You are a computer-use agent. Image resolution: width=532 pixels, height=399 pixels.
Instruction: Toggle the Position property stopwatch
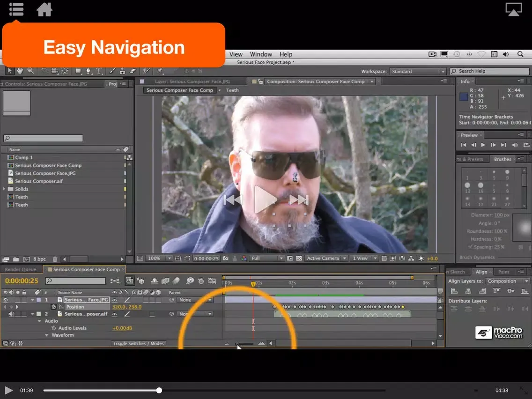pos(53,307)
